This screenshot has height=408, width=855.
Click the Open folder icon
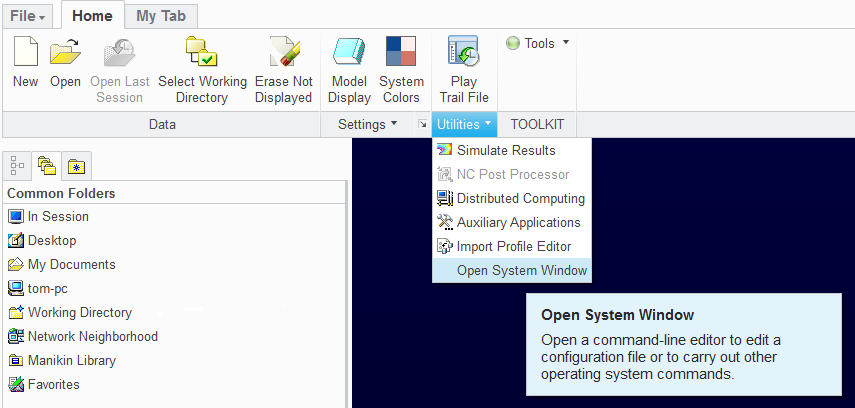[65, 51]
